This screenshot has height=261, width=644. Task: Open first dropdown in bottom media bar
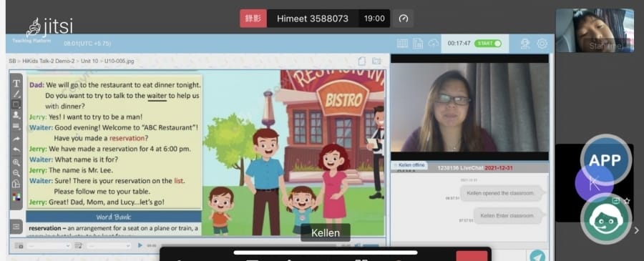[49, 245]
